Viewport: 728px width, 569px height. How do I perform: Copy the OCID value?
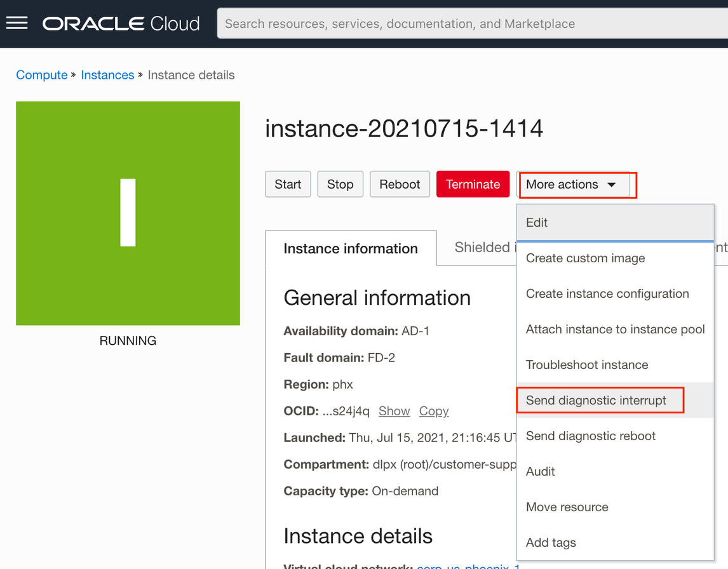pyautogui.click(x=434, y=412)
